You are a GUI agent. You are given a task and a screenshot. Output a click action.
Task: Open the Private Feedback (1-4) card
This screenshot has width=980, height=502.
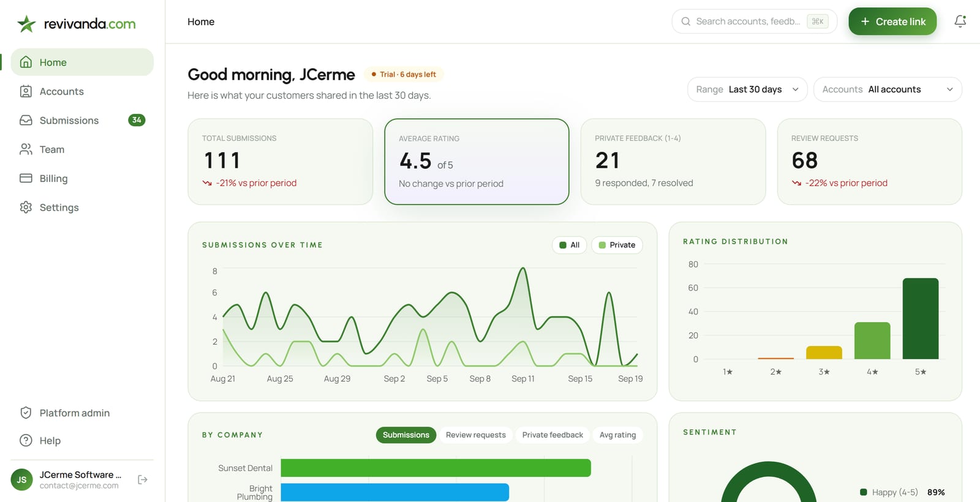point(673,162)
